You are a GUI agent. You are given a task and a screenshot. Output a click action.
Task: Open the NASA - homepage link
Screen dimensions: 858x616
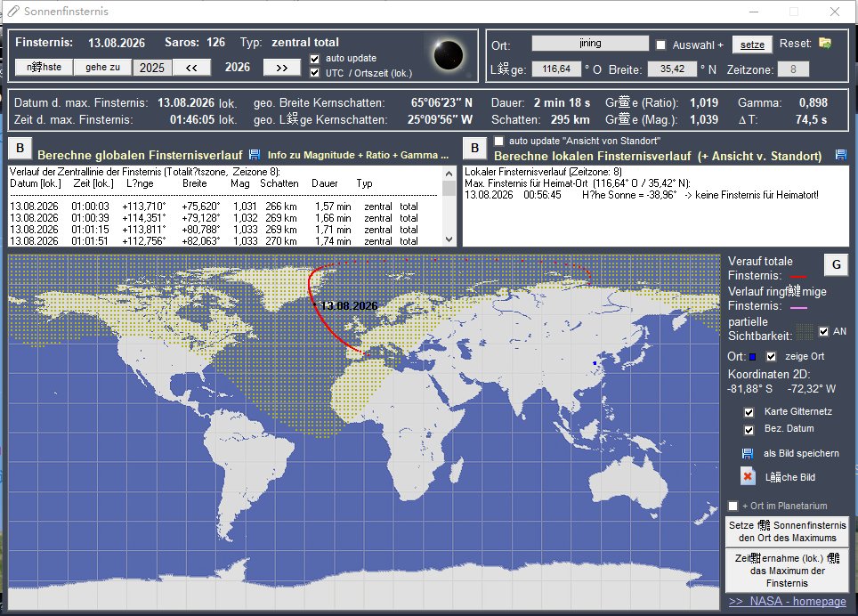point(788,601)
